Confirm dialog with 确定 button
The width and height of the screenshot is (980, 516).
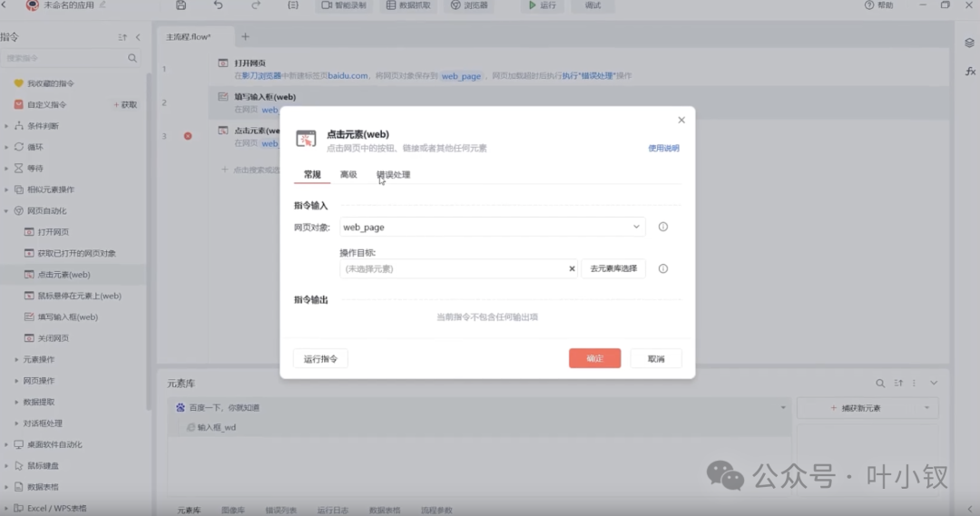tap(594, 358)
